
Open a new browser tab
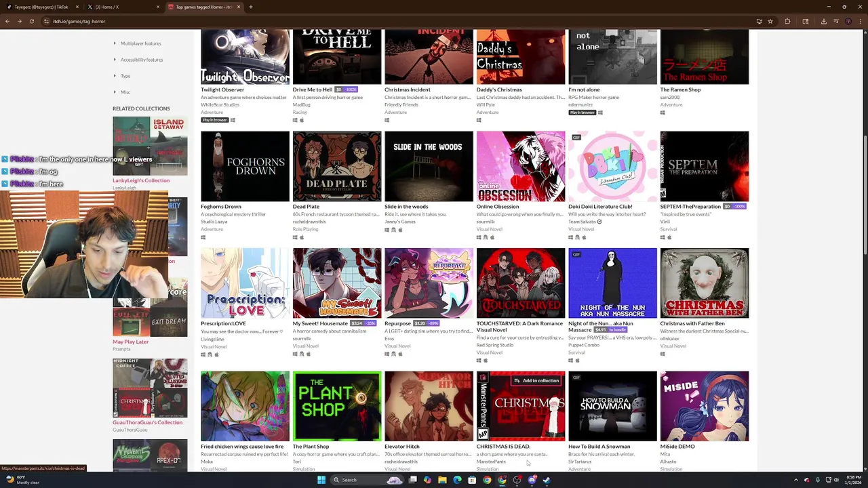point(250,7)
